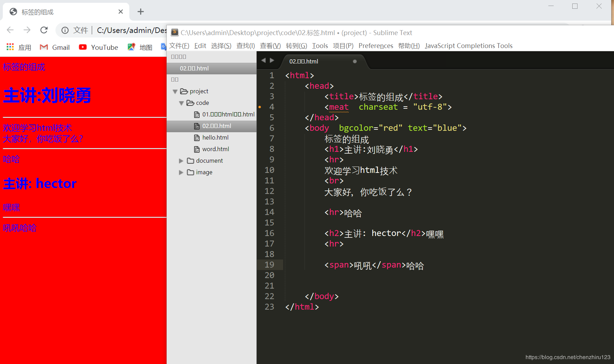The height and width of the screenshot is (364, 614).
Task: Click unsaved dot to close editor tab
Action: click(355, 61)
